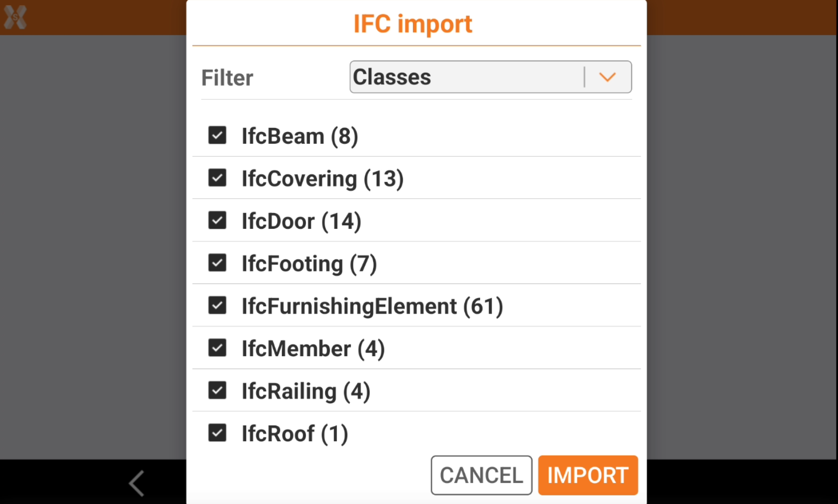The width and height of the screenshot is (838, 504).
Task: Click the app logo icon in top-left corner
Action: coord(15,17)
